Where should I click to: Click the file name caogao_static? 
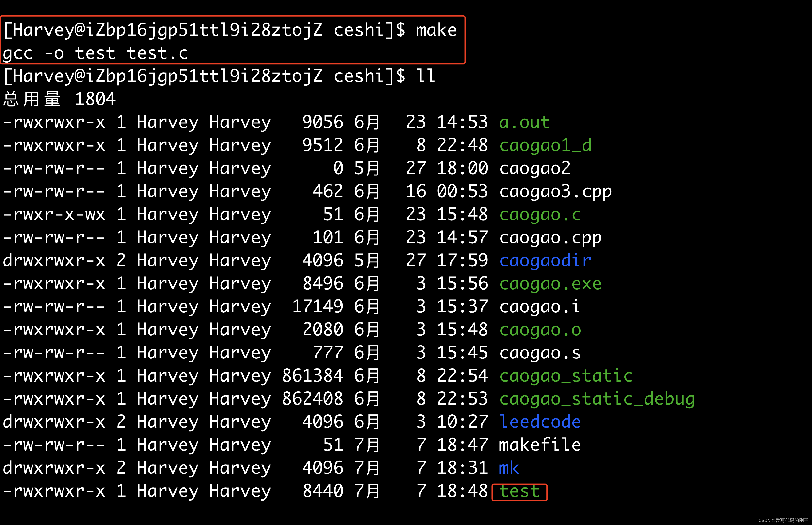click(566, 376)
